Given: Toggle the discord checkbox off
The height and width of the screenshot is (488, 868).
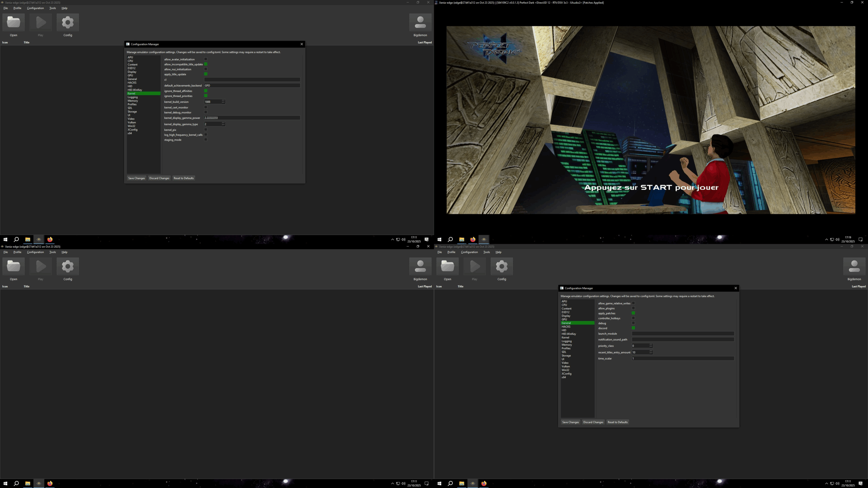Looking at the screenshot, I should pyautogui.click(x=633, y=328).
